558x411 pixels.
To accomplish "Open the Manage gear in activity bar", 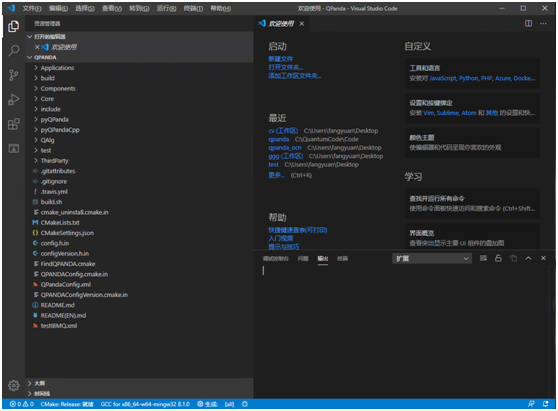I will click(x=14, y=385).
